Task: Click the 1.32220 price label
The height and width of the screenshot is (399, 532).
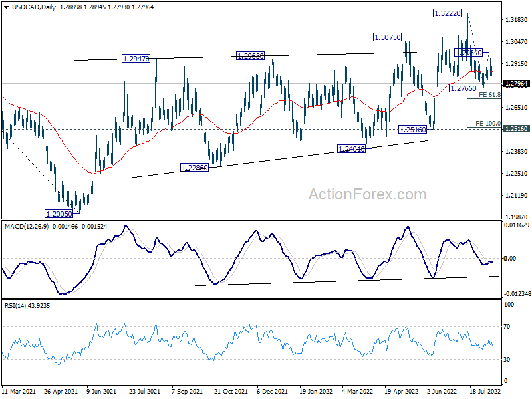Action: pyautogui.click(x=448, y=13)
